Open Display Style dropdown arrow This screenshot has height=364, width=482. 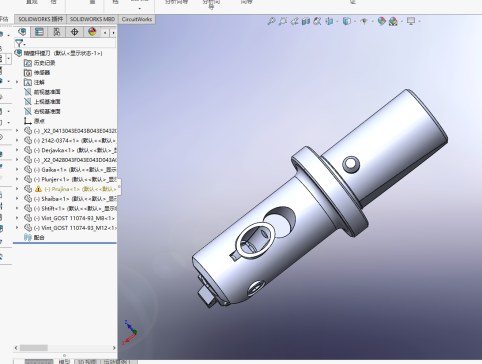pos(355,22)
